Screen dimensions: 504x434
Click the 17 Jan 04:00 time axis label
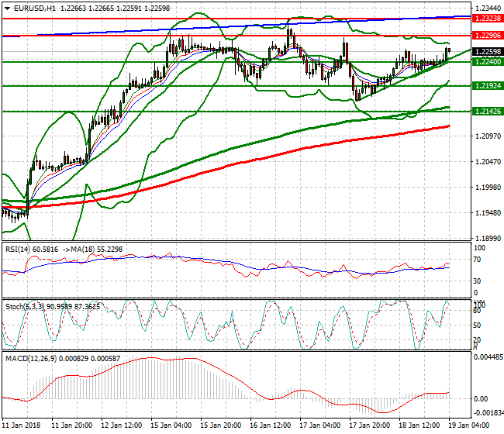click(x=320, y=425)
